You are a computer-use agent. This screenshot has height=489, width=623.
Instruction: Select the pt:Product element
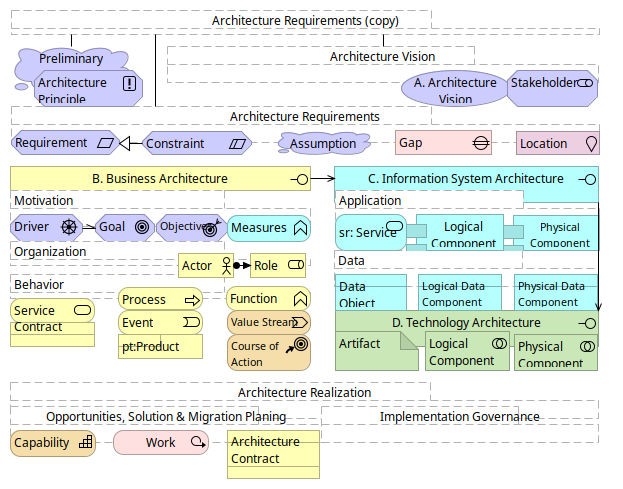[x=161, y=346]
